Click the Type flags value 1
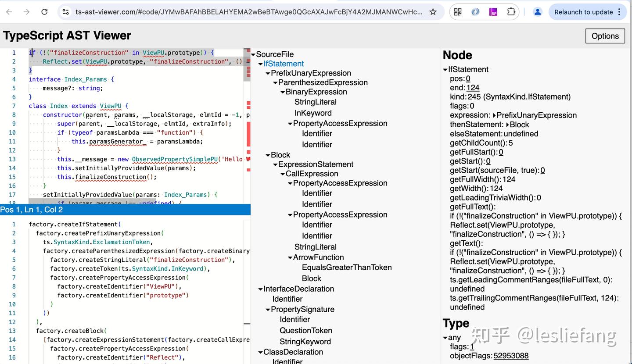The image size is (632, 364). pos(472,347)
